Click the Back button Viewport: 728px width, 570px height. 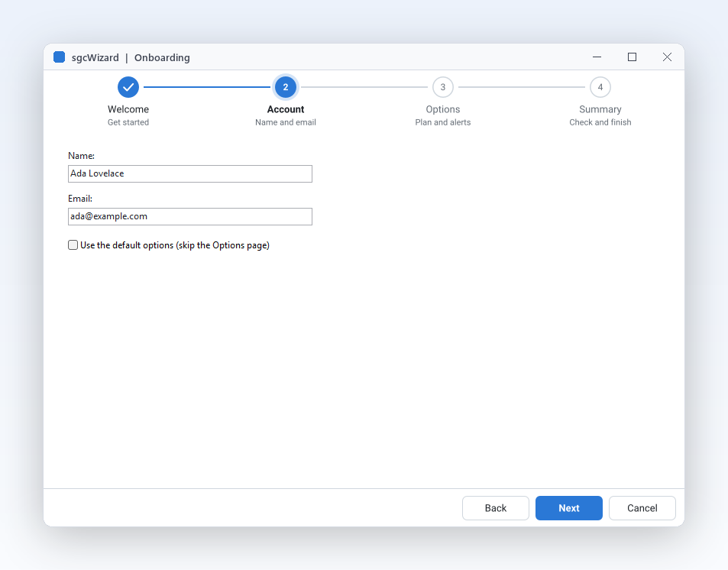(496, 508)
